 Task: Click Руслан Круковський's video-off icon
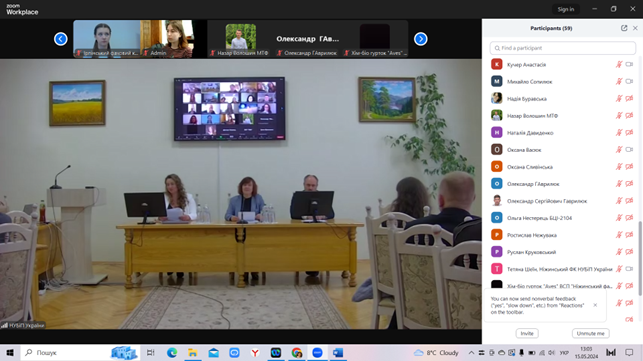629,252
